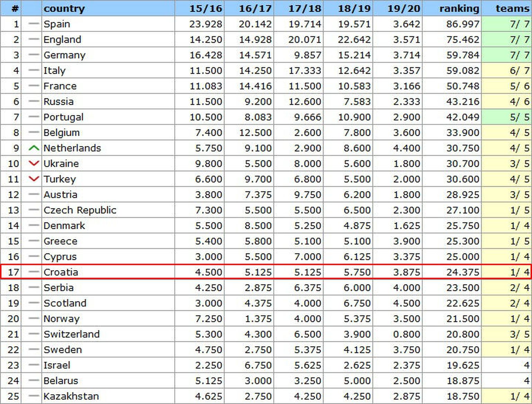Click the gray dash icon beside Portugal

[x=34, y=117]
